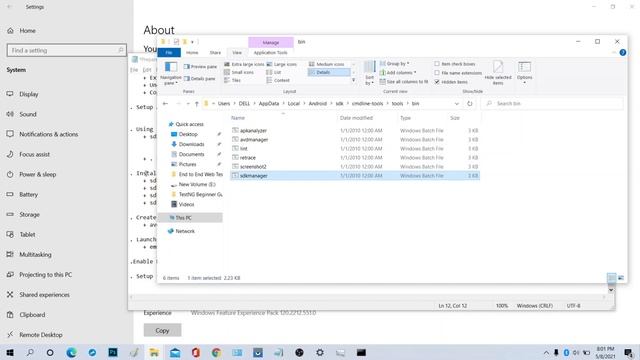
Task: Refresh the bin folder view
Action: 470,104
